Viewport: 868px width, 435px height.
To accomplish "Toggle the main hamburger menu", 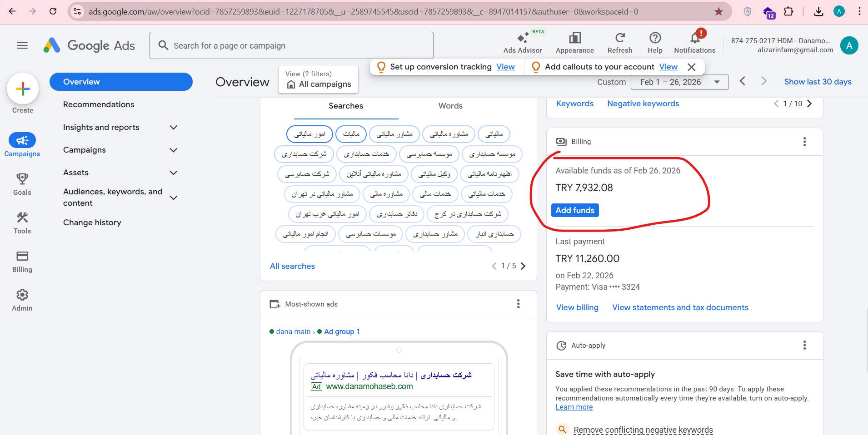I will coord(22,45).
